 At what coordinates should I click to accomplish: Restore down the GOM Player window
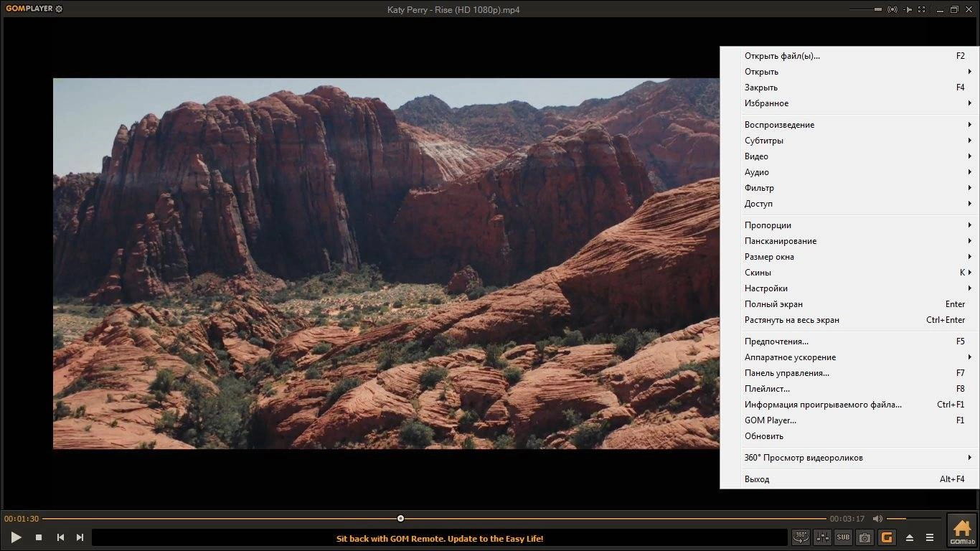click(x=954, y=9)
